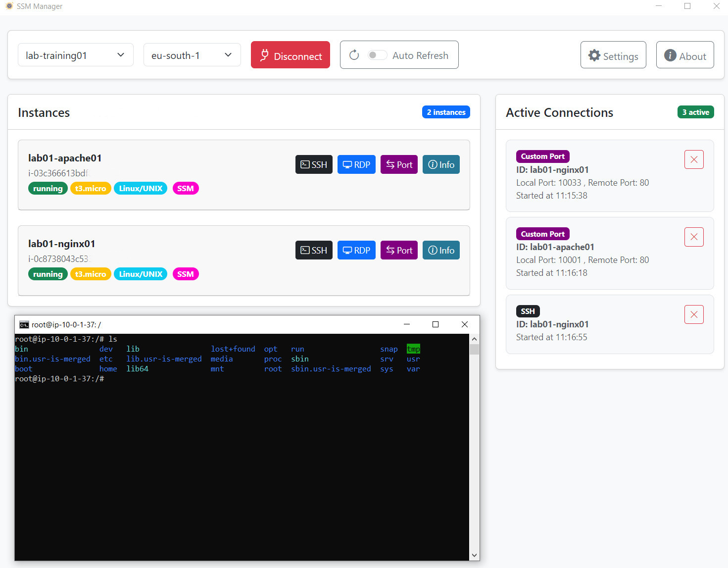
Task: Click 'Started at 11:16:55' text
Action: point(552,337)
